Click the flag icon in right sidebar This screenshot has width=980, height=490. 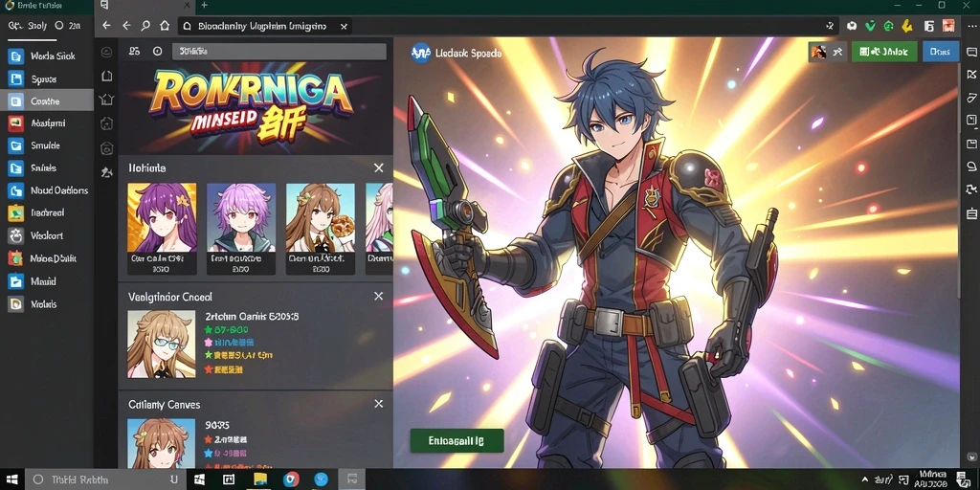971,75
